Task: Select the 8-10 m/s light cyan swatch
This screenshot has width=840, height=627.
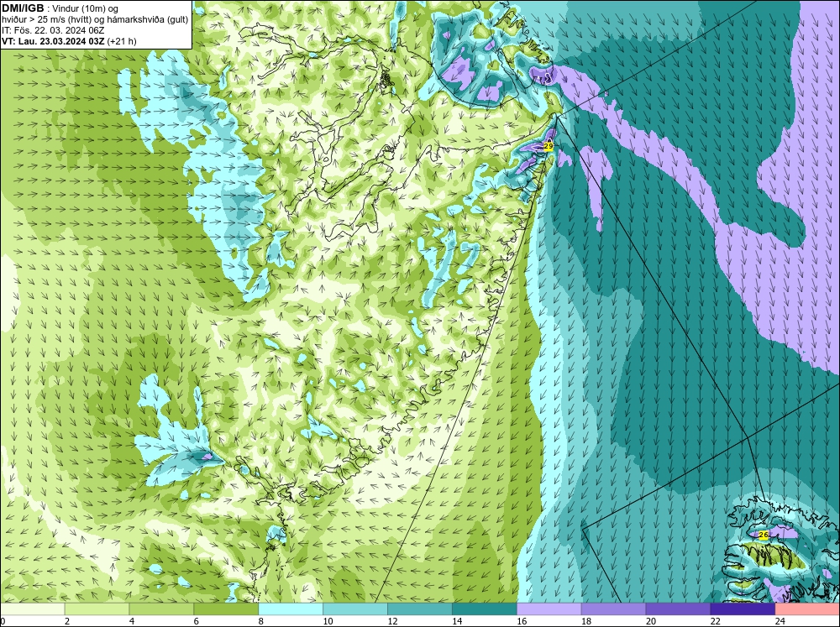Action: point(291,609)
